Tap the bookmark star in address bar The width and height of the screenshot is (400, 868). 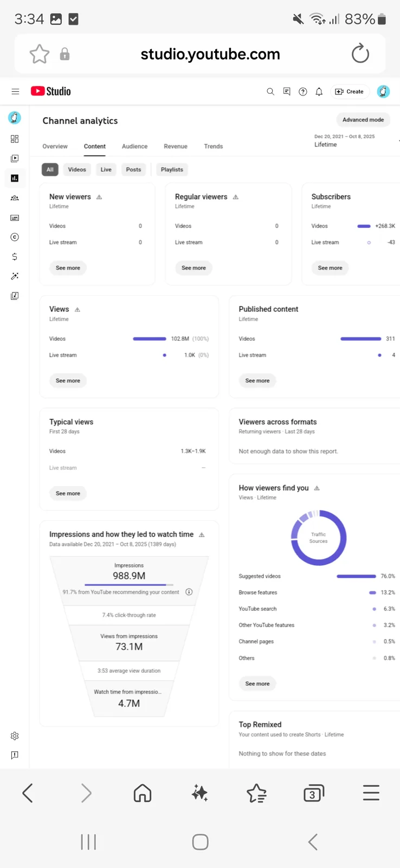pyautogui.click(x=40, y=54)
